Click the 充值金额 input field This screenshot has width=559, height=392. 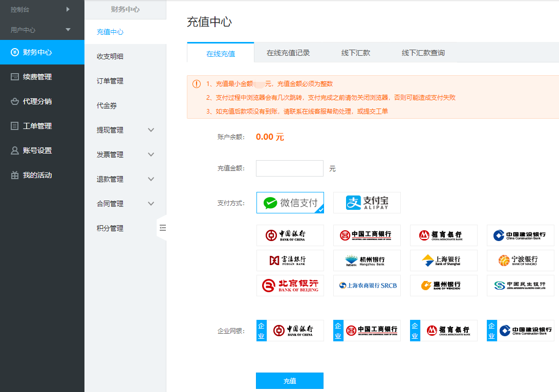point(290,168)
